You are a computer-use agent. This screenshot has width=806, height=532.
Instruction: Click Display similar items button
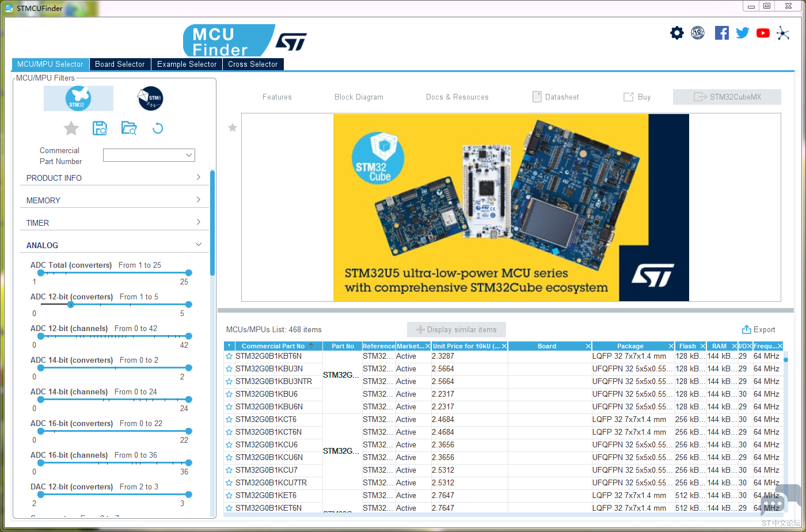456,330
